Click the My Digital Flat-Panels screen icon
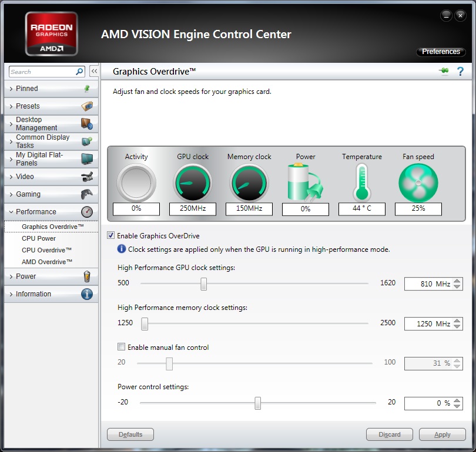The image size is (476, 452). click(87, 159)
